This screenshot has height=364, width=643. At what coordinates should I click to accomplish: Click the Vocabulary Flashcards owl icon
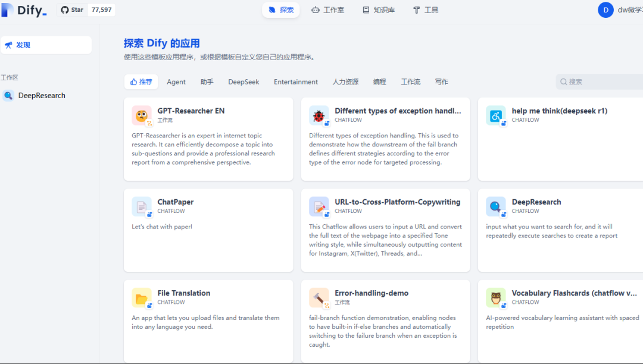(495, 297)
